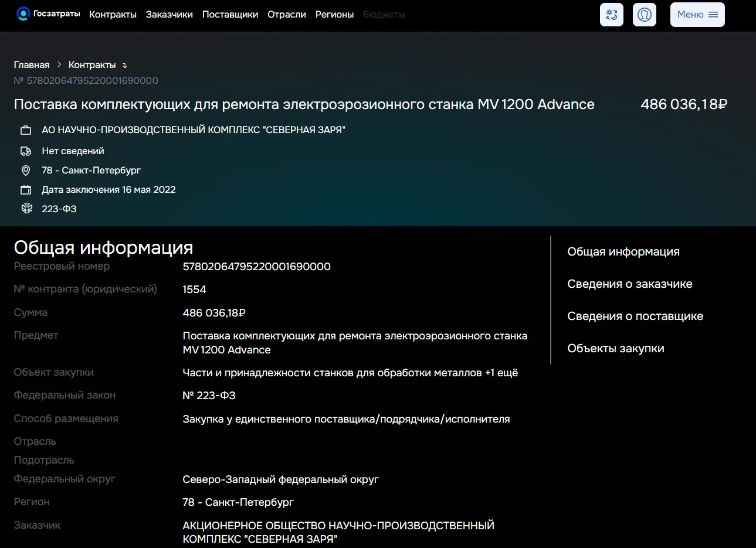Click the Отрасль label
This screenshot has width=756, height=548.
pyautogui.click(x=35, y=441)
